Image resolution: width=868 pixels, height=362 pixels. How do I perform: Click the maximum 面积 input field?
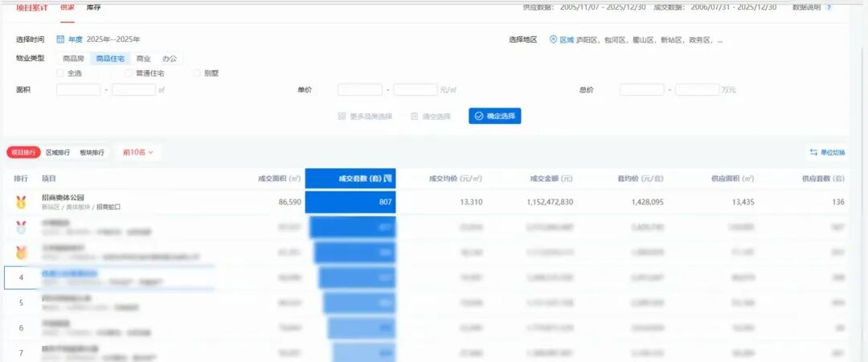click(x=134, y=90)
